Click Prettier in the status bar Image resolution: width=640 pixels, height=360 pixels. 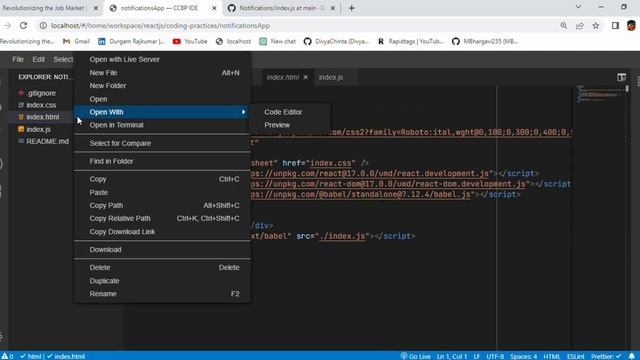pos(606,356)
